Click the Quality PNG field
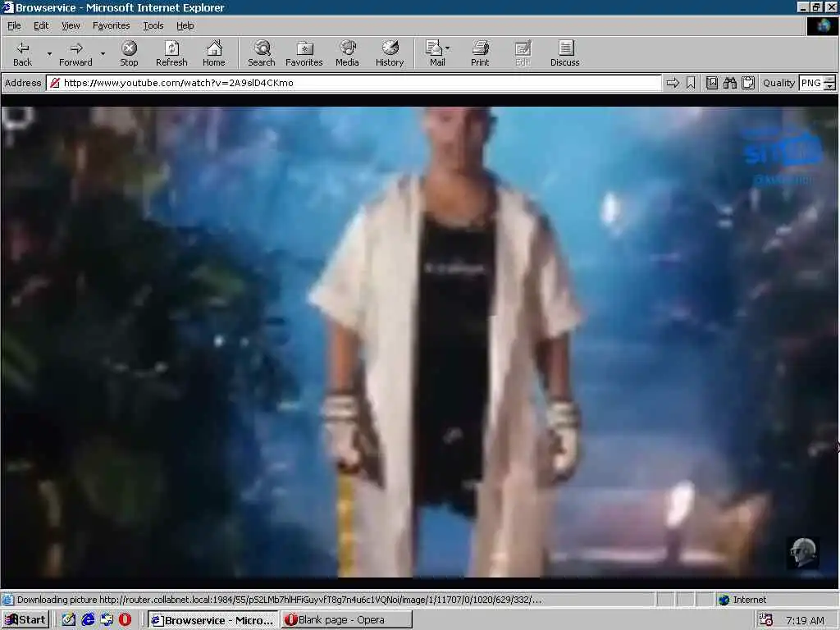Image resolution: width=840 pixels, height=630 pixels. (811, 83)
